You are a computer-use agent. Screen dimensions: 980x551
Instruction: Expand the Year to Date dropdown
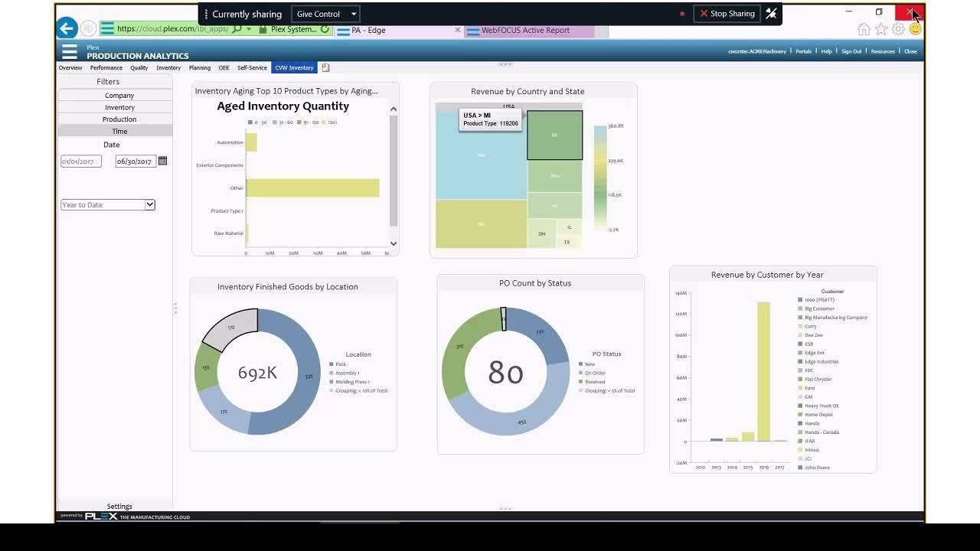coord(108,205)
